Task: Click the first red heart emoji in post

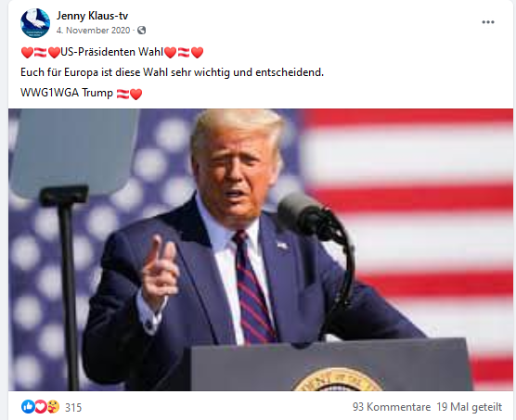Action: point(27,52)
